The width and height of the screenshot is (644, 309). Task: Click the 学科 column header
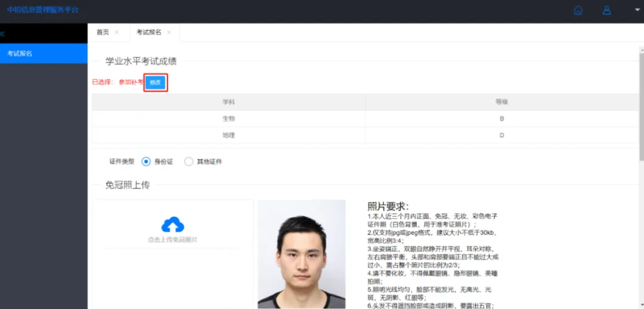229,102
